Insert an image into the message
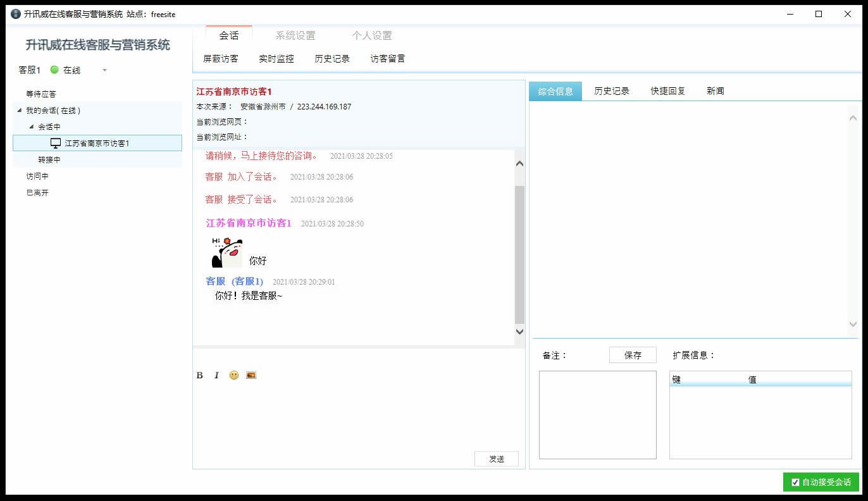 [x=251, y=375]
